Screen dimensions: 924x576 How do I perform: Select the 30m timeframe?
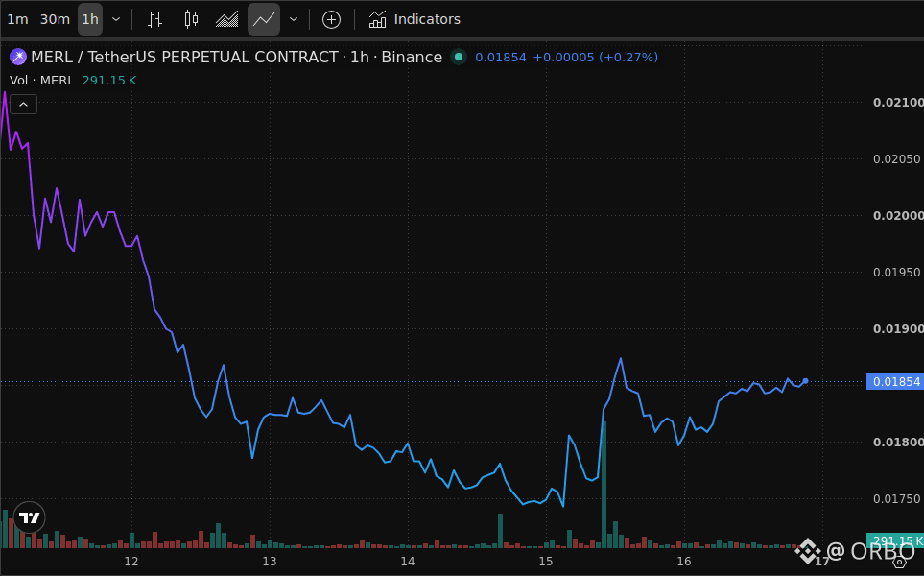[x=55, y=19]
